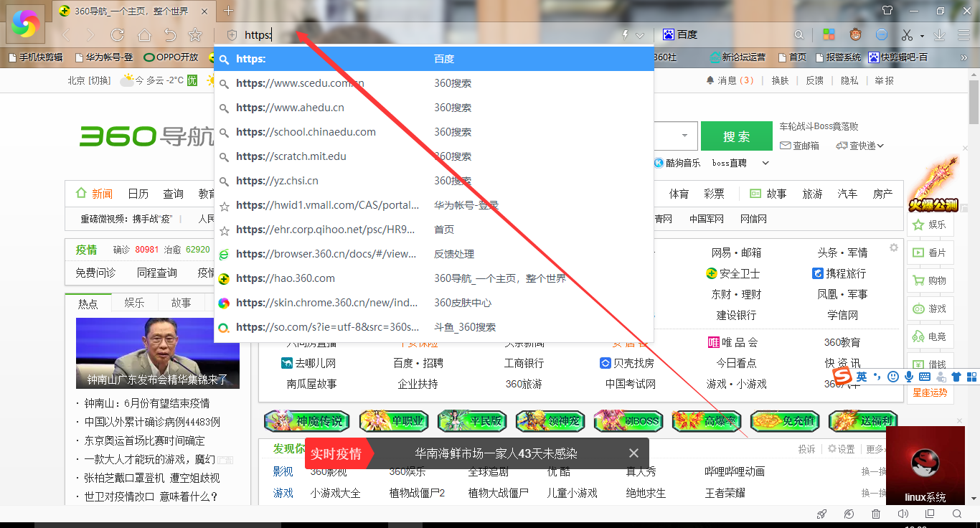Switch to the 娱乐 news tab
Viewport: 980px width, 528px height.
point(134,303)
